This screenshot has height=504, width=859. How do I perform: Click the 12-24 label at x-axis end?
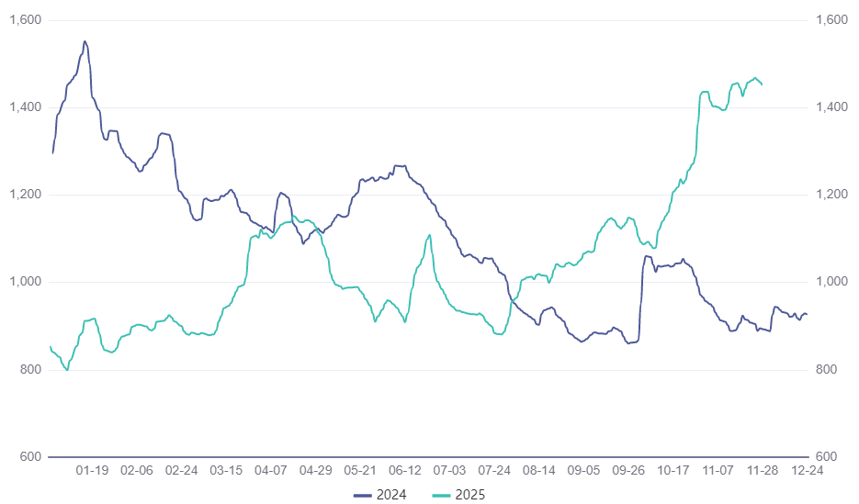[807, 470]
